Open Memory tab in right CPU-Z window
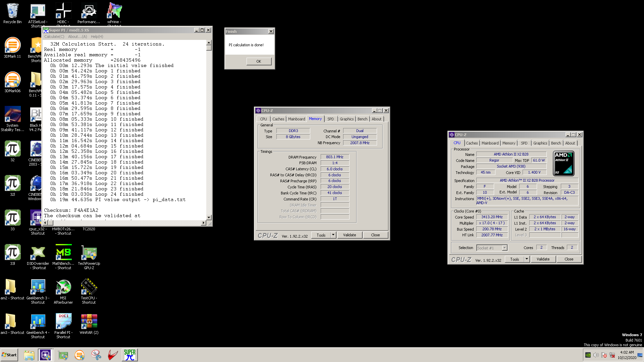The image size is (644, 362). point(509,143)
